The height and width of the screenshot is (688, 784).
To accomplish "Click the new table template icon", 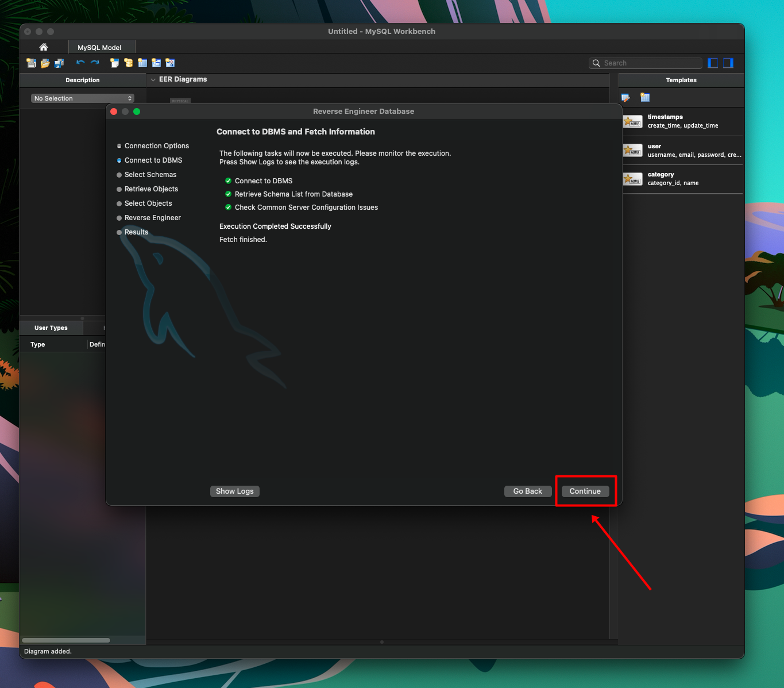I will 645,98.
